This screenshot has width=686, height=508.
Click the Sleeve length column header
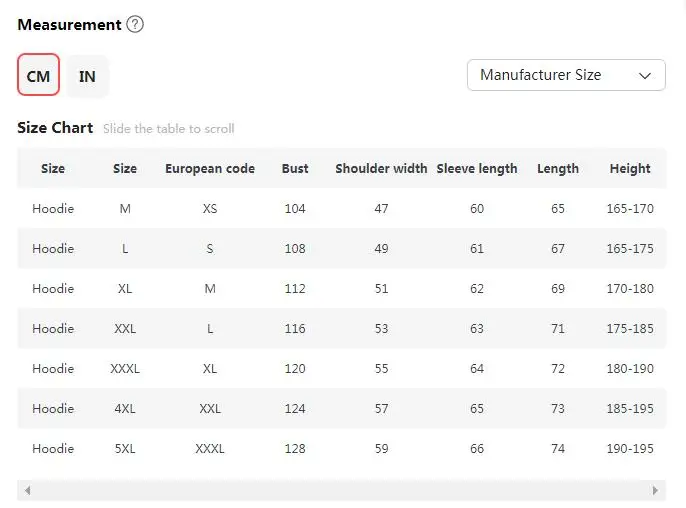tap(477, 169)
